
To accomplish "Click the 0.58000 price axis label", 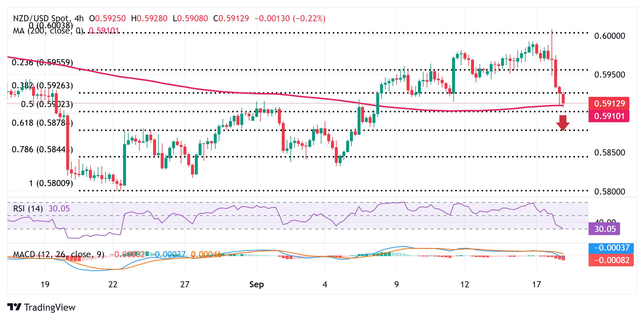I will click(x=610, y=192).
